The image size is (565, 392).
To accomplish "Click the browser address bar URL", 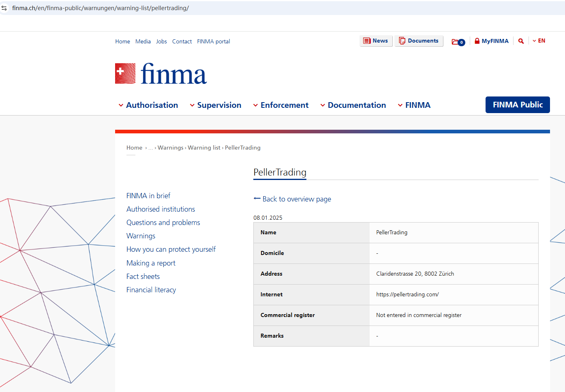I will click(101, 8).
